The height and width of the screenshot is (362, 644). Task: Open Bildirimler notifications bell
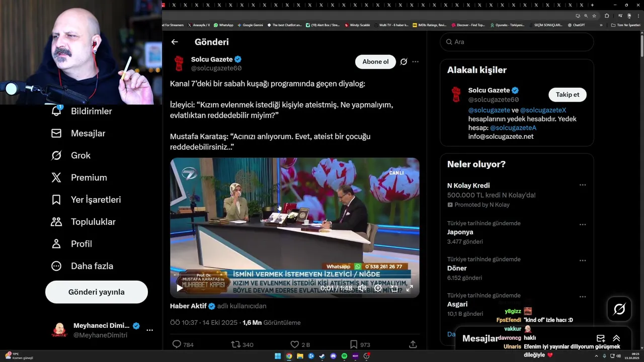(x=56, y=111)
